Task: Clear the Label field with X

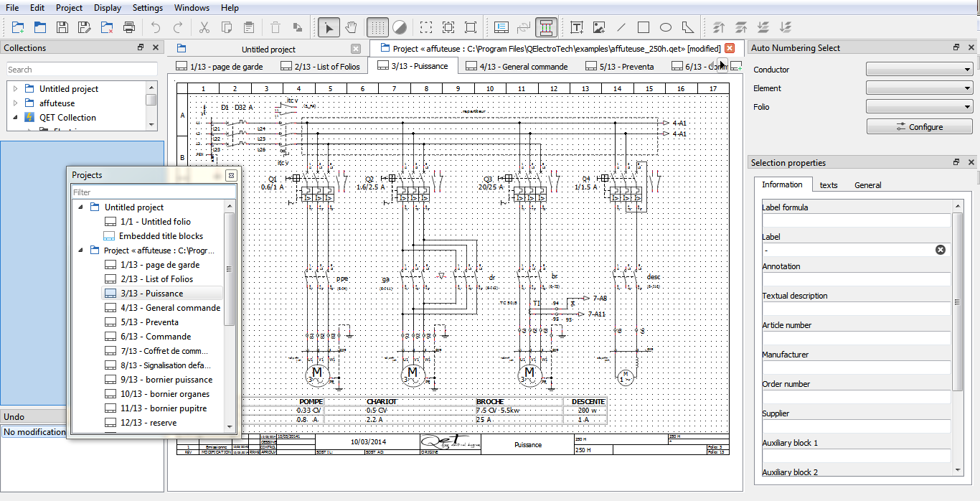Action: click(x=940, y=250)
